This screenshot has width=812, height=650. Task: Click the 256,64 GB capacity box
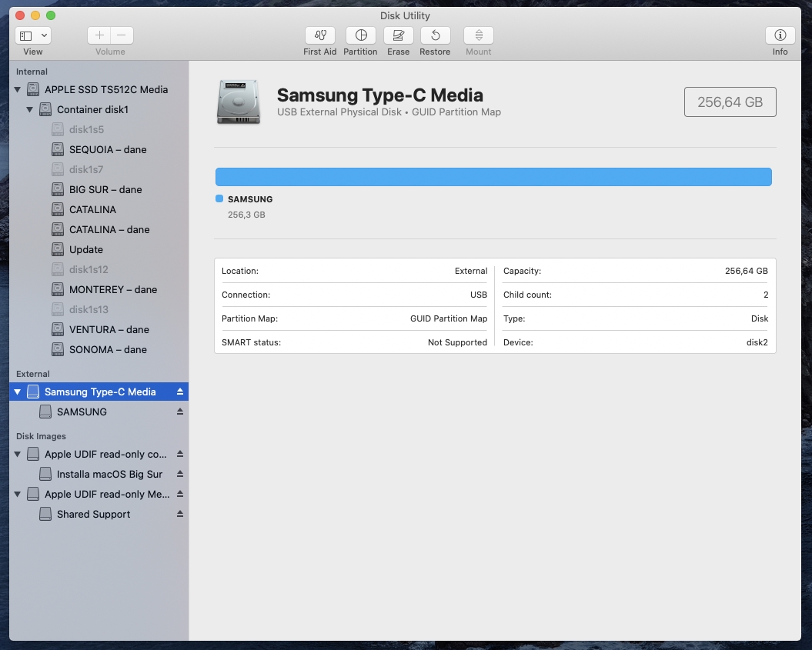point(730,102)
